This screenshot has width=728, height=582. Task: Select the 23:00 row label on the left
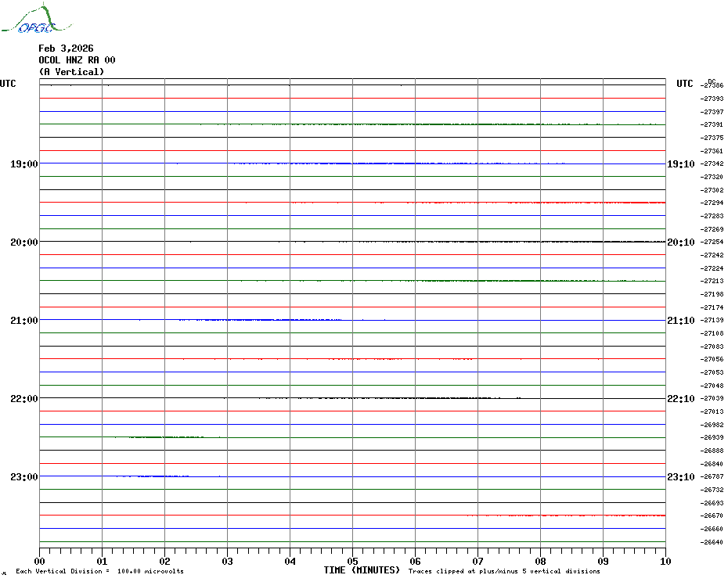tap(23, 477)
